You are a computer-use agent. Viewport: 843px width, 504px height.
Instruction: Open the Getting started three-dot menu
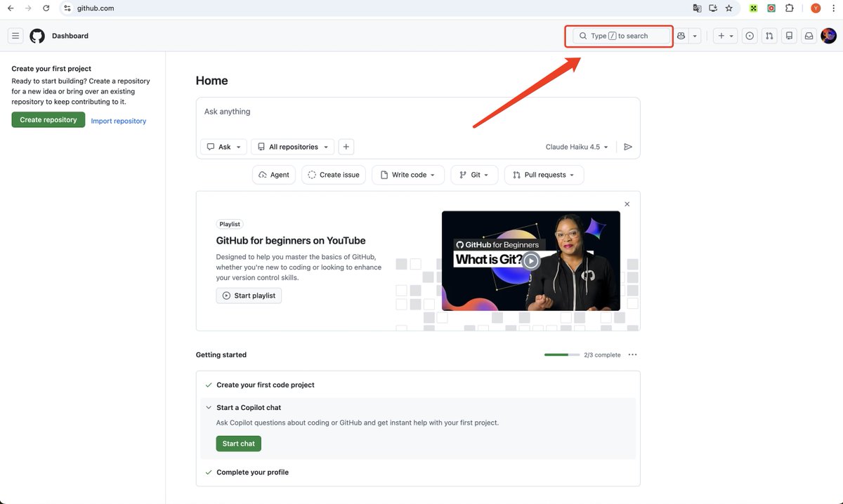point(633,354)
